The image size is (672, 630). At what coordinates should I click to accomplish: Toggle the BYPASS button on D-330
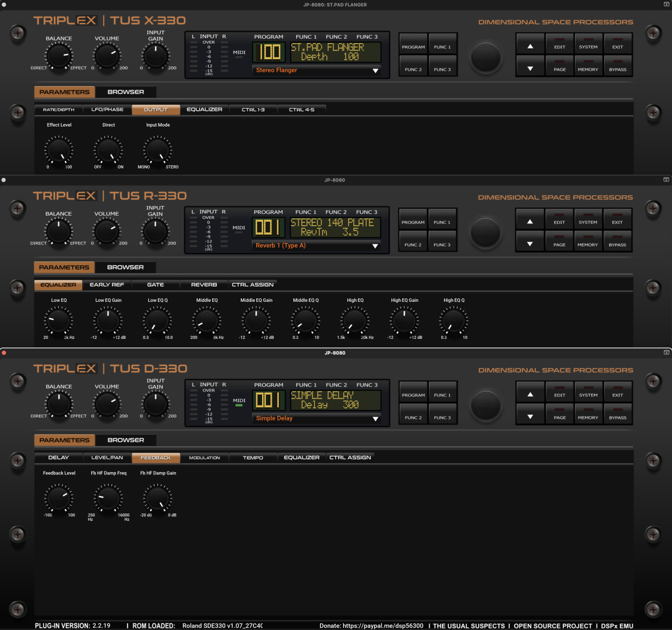pyautogui.click(x=618, y=414)
